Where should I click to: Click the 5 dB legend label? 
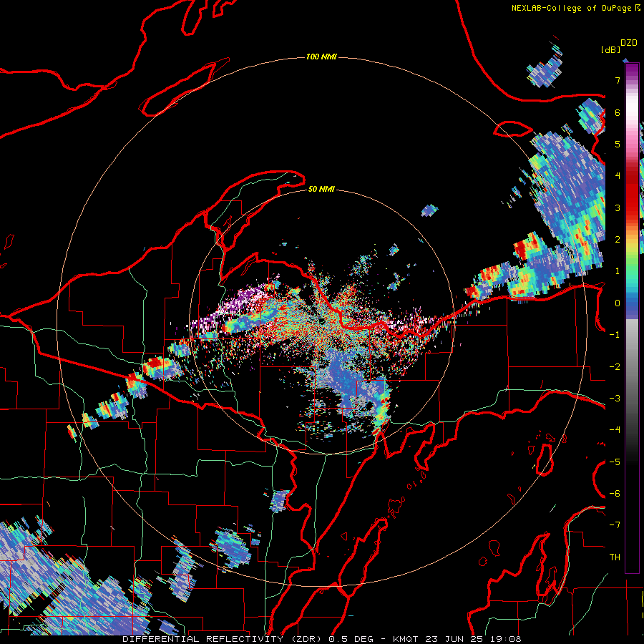pos(618,144)
